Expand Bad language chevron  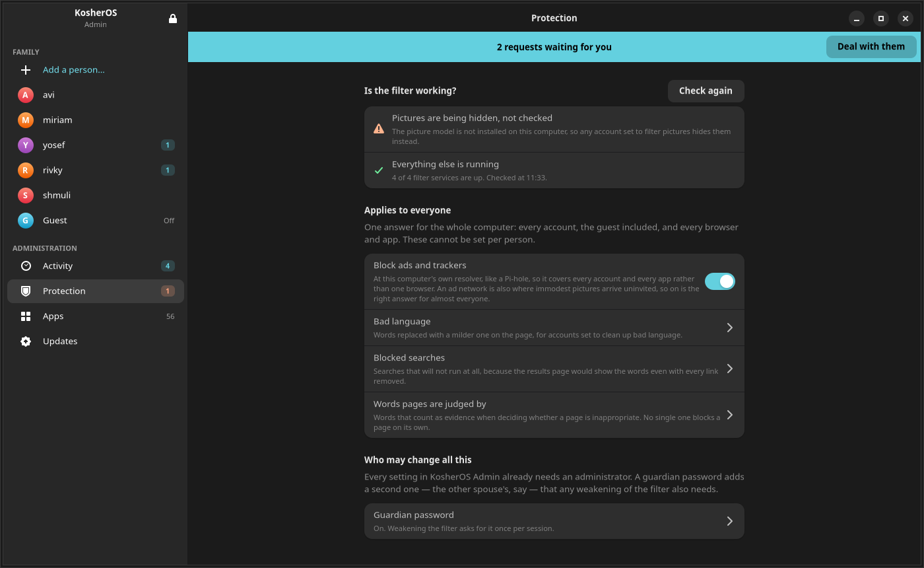tap(729, 328)
